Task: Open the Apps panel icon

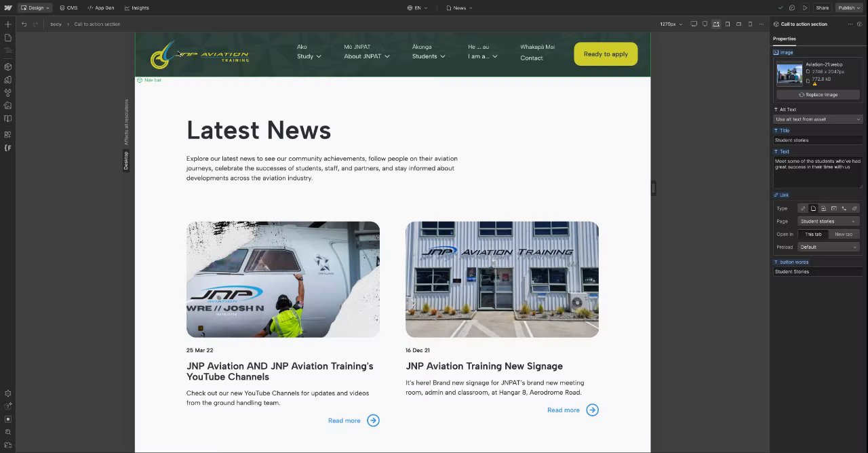Action: tap(8, 134)
